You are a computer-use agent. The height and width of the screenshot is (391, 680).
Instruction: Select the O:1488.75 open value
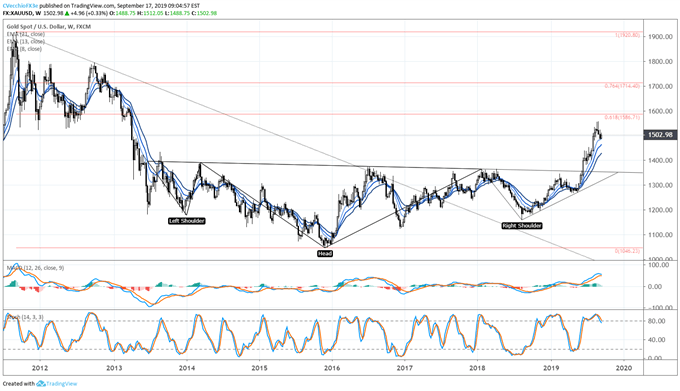coord(122,13)
